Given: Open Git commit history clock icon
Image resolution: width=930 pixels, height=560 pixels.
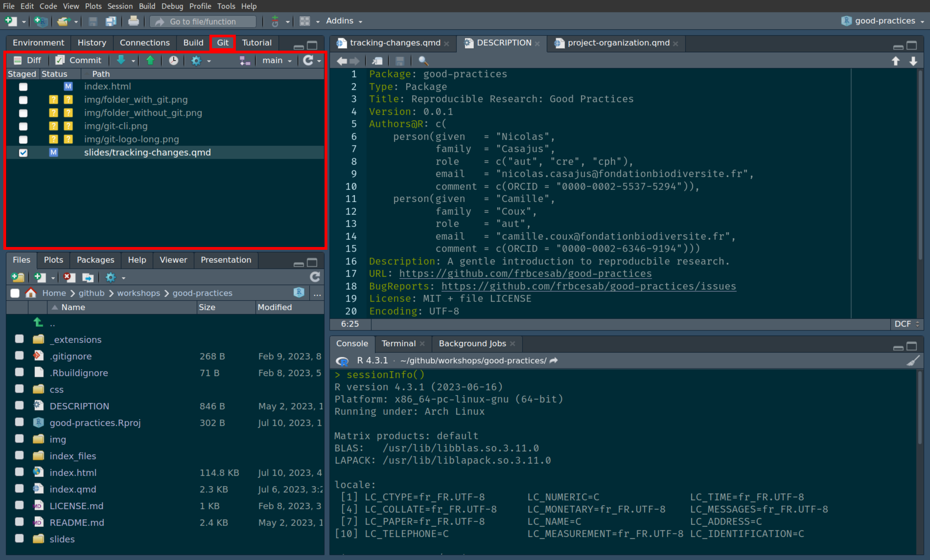Looking at the screenshot, I should [173, 60].
